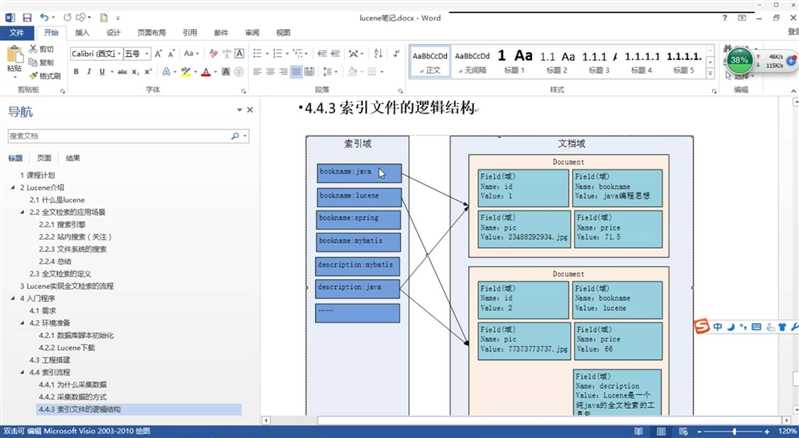Apply the 正文 style

point(430,61)
